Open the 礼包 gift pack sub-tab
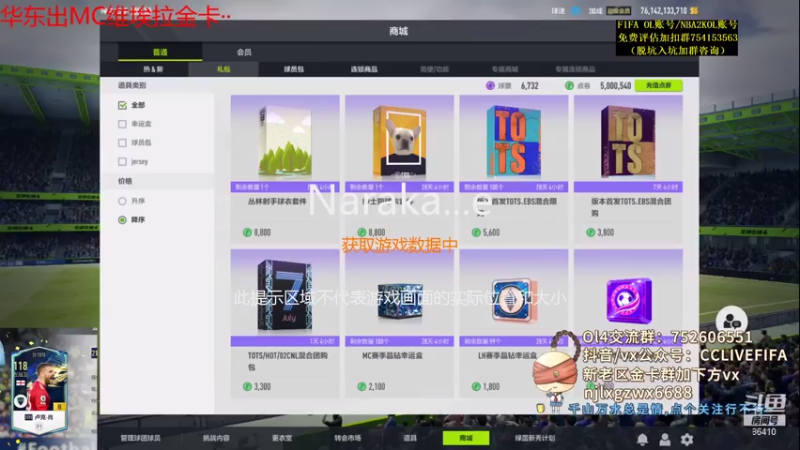 pos(223,69)
